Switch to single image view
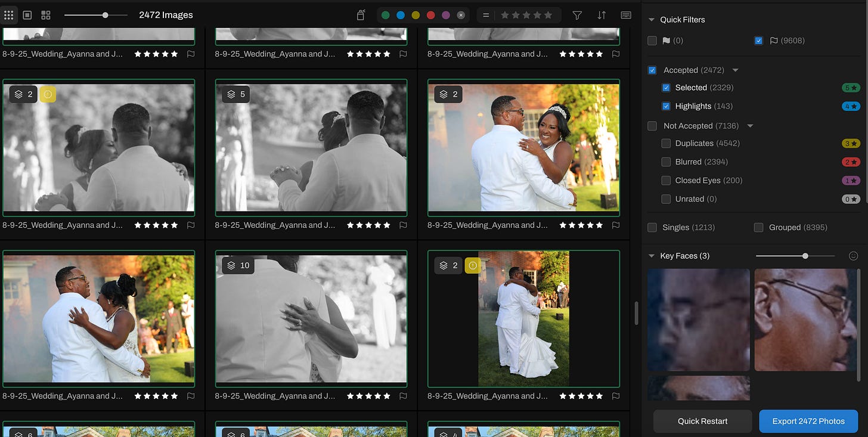 coord(27,15)
